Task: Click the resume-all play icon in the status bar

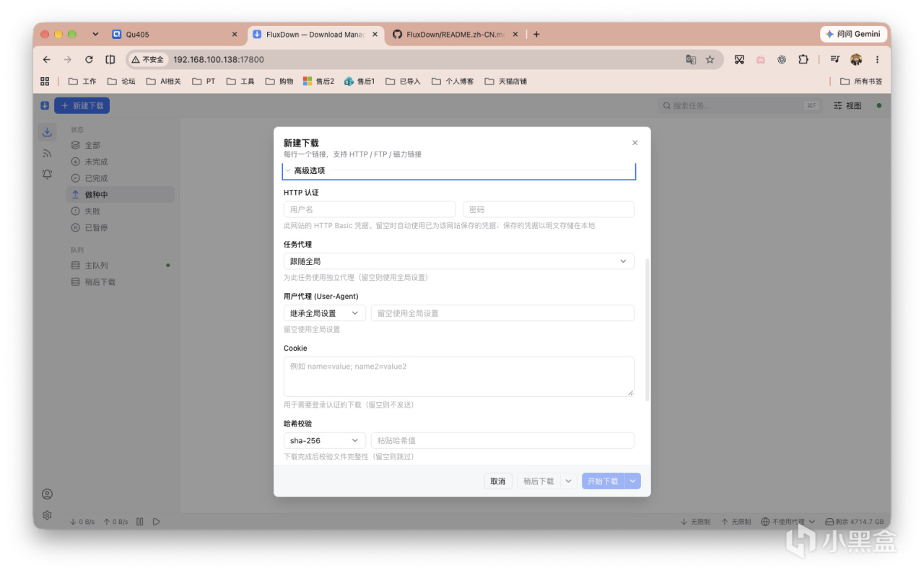Action: tap(156, 522)
